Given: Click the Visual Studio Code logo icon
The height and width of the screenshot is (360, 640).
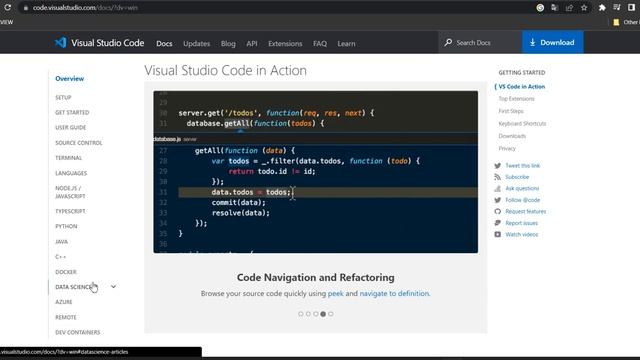Looking at the screenshot, I should [60, 42].
